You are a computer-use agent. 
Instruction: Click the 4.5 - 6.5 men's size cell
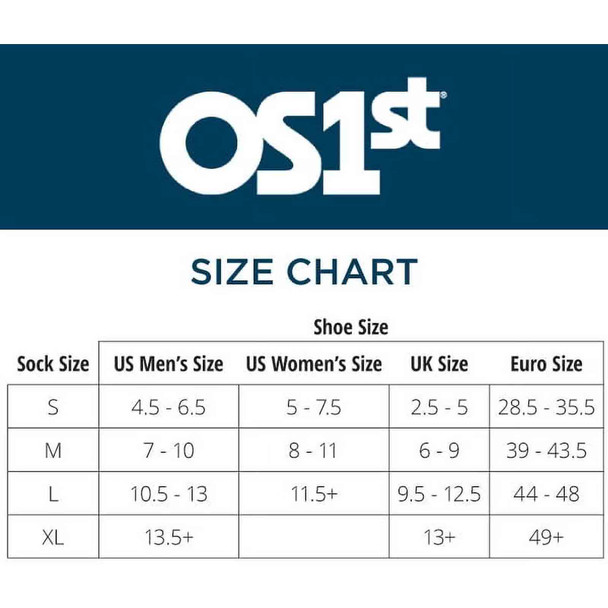[x=169, y=407]
